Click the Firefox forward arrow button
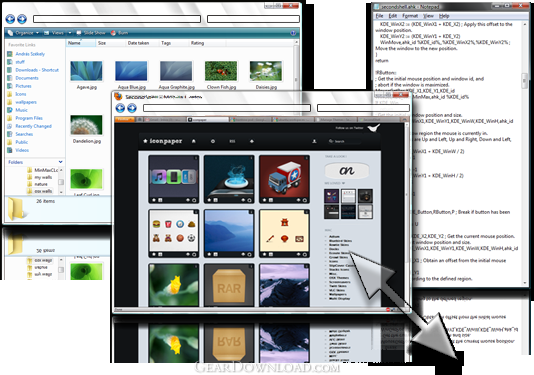 (132, 108)
